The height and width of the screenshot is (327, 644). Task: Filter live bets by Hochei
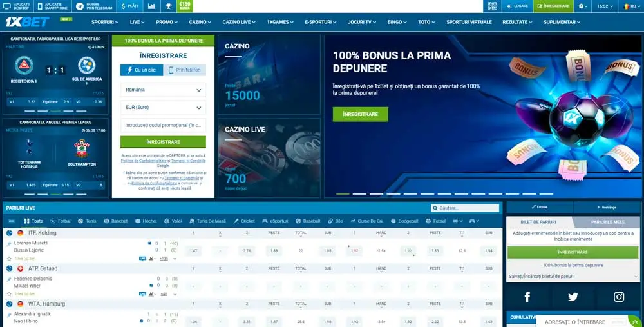pyautogui.click(x=146, y=221)
